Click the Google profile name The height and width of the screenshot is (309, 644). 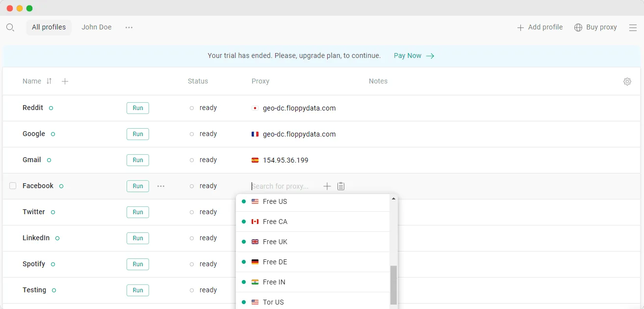point(34,134)
